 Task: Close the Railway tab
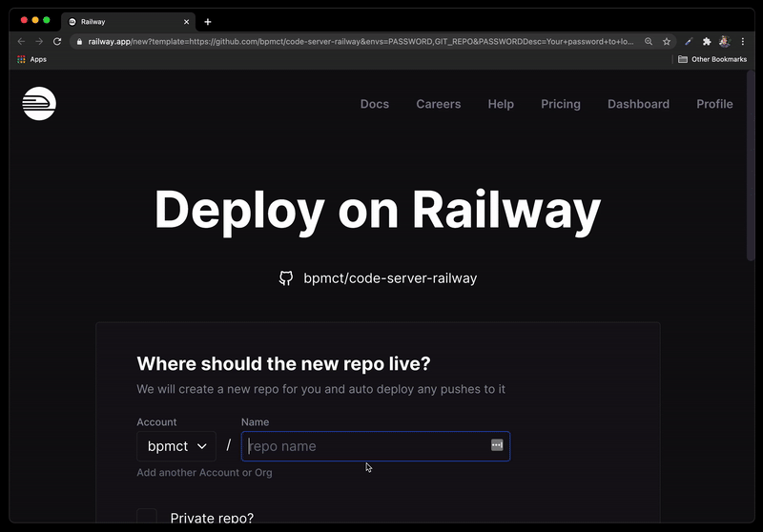186,22
